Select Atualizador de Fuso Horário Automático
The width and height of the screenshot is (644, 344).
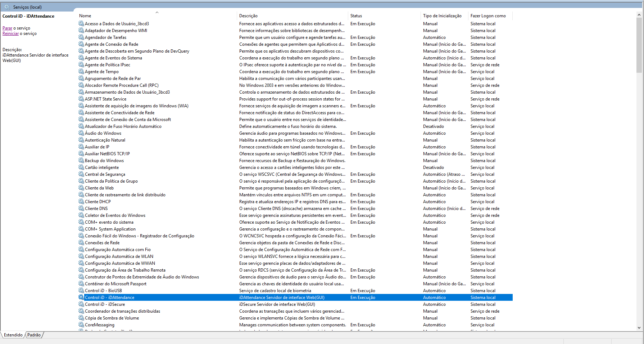click(295, 126)
